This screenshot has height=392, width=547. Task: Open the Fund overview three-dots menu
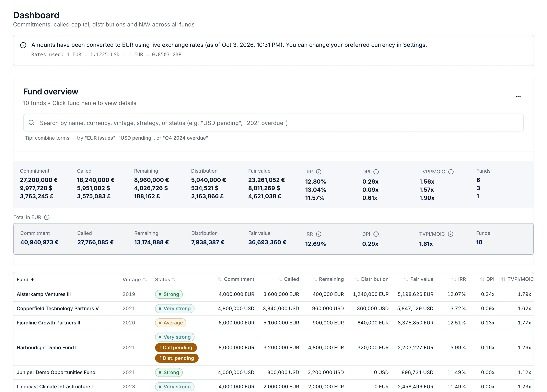pyautogui.click(x=518, y=96)
